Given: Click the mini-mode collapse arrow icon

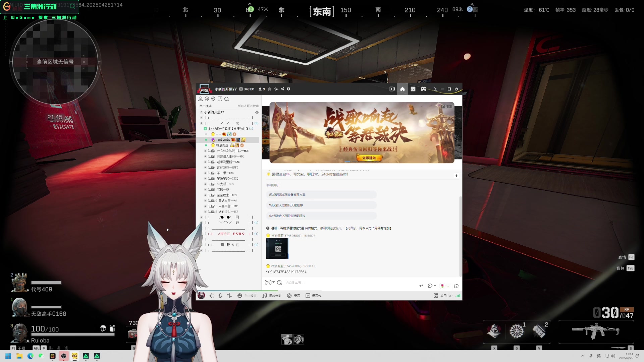Looking at the screenshot, I should point(435,89).
